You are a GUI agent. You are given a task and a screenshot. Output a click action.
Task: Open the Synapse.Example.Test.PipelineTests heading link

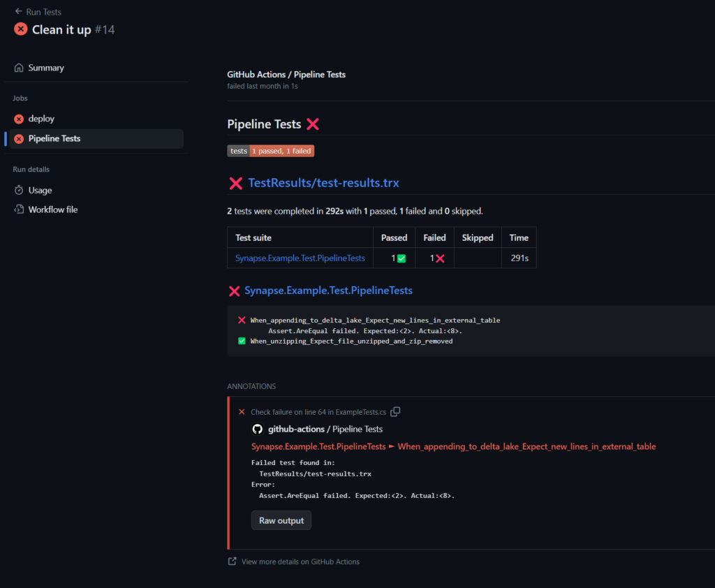[x=328, y=291]
